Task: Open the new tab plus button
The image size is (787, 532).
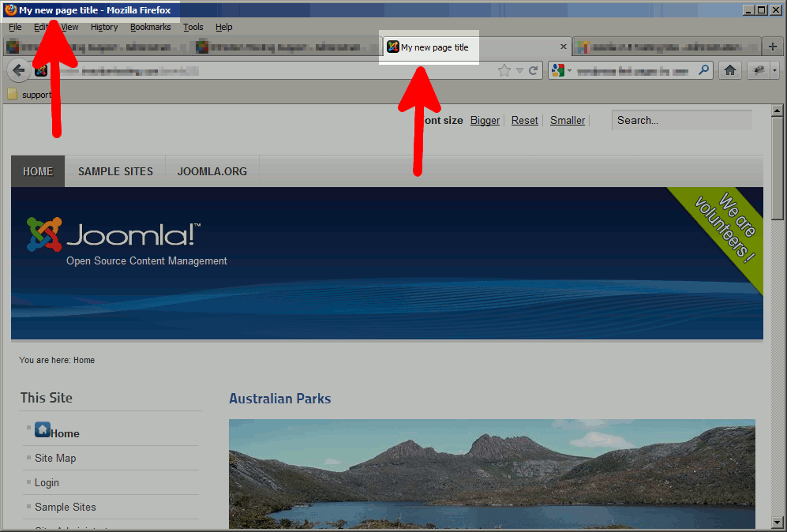Action: 773,47
